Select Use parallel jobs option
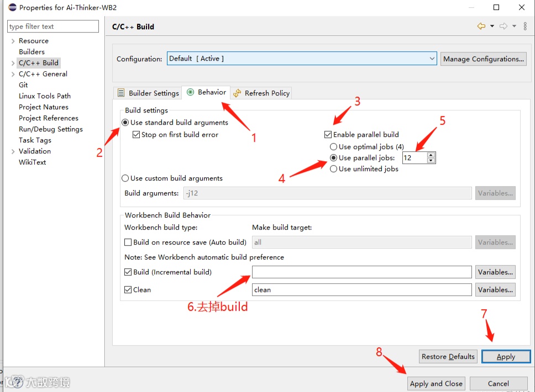535x392 pixels. 333,158
